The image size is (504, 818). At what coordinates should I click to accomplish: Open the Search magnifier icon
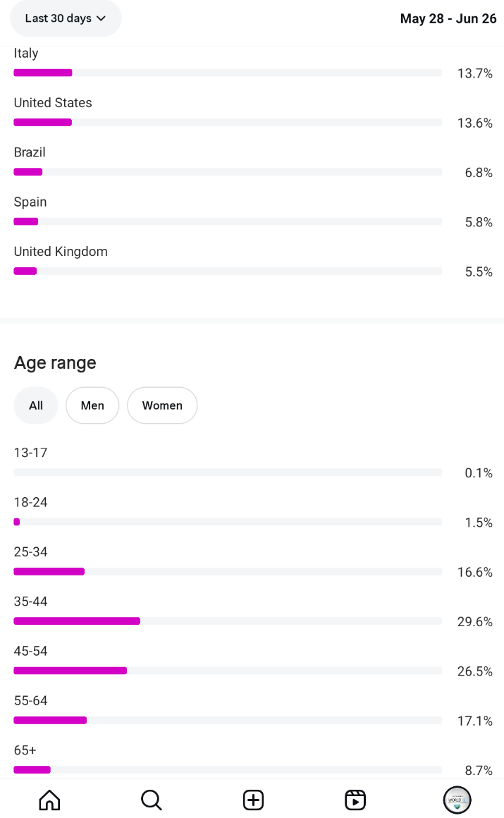pos(152,800)
